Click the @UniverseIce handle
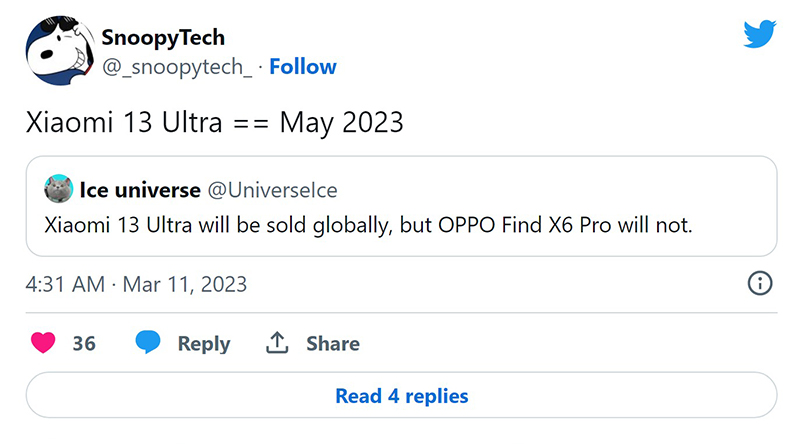 pyautogui.click(x=272, y=190)
